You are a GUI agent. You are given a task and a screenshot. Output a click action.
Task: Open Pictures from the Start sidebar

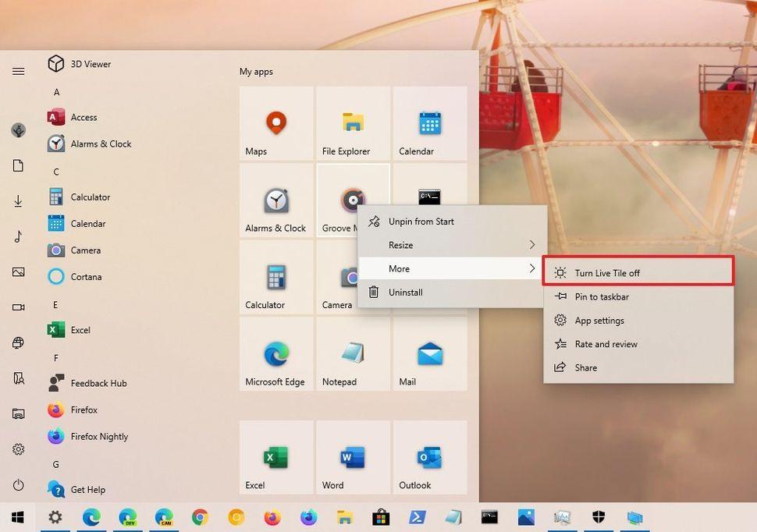click(x=19, y=271)
